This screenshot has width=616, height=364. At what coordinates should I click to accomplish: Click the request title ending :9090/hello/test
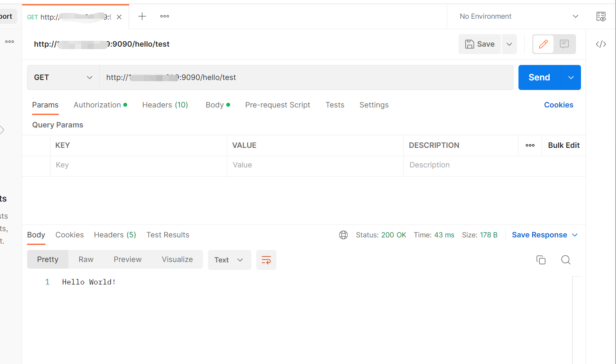coord(102,44)
